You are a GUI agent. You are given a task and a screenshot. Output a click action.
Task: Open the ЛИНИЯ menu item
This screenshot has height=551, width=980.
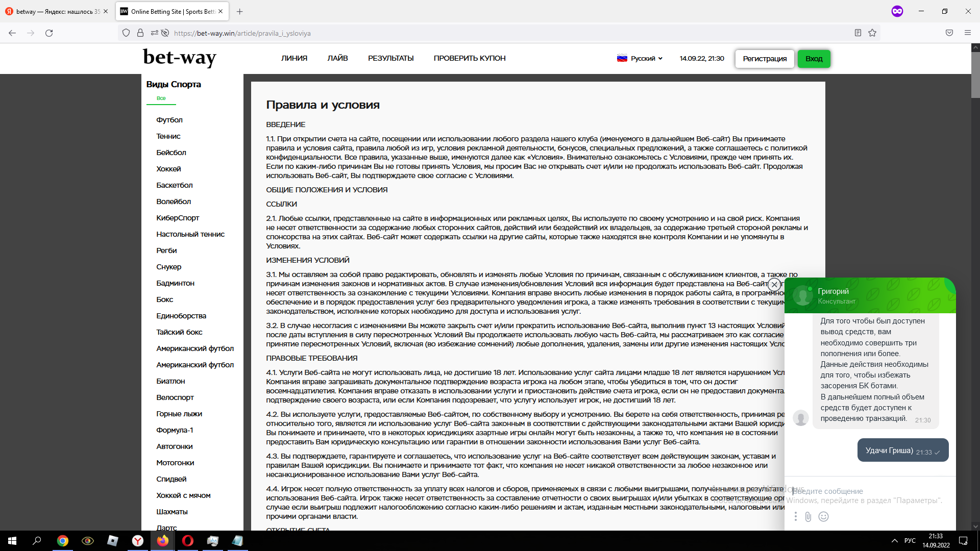pos(294,58)
